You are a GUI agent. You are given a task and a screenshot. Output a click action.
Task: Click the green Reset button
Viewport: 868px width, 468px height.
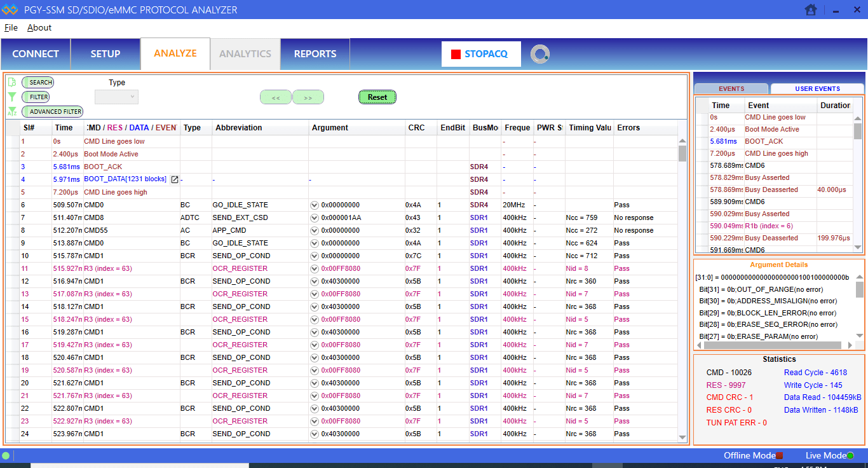(377, 97)
